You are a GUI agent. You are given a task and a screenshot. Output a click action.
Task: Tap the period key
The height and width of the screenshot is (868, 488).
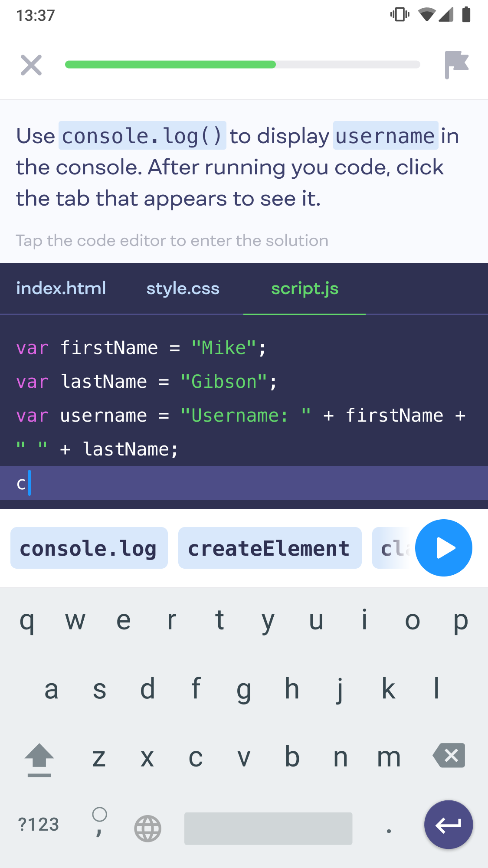click(x=389, y=829)
